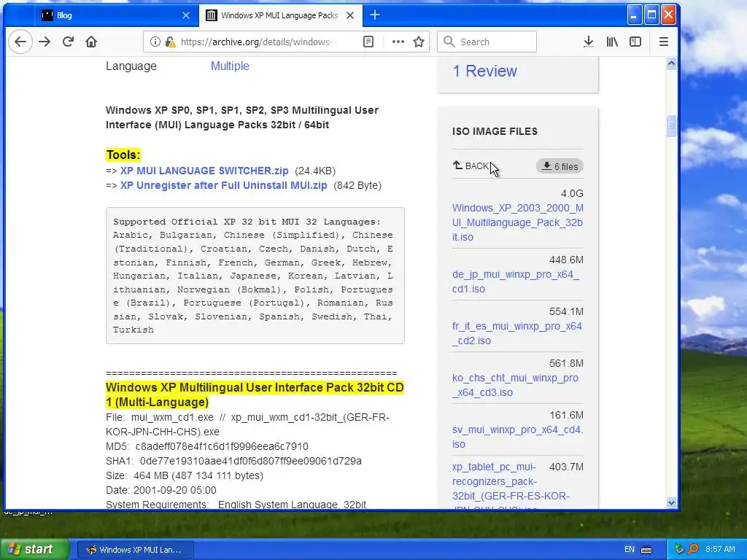Bookmark this page with the star
The height and width of the screenshot is (560, 747).
pyautogui.click(x=419, y=42)
